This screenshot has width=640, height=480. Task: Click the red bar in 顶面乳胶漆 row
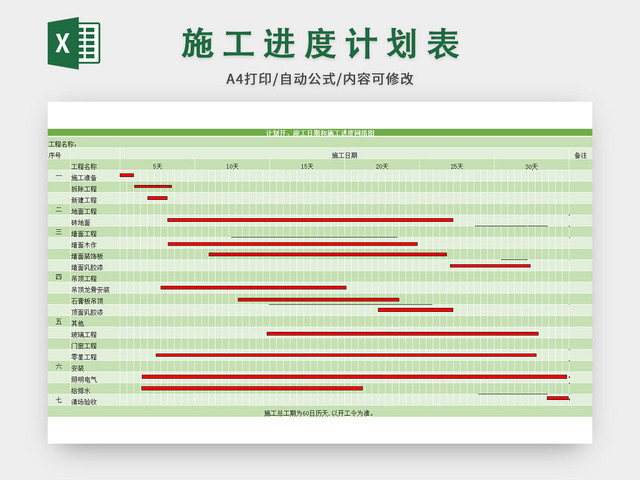pos(416,310)
